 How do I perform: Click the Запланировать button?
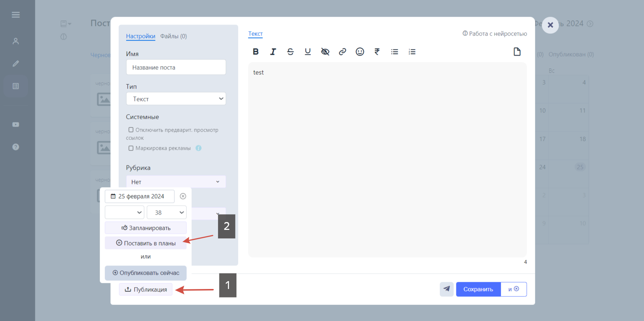[146, 228]
